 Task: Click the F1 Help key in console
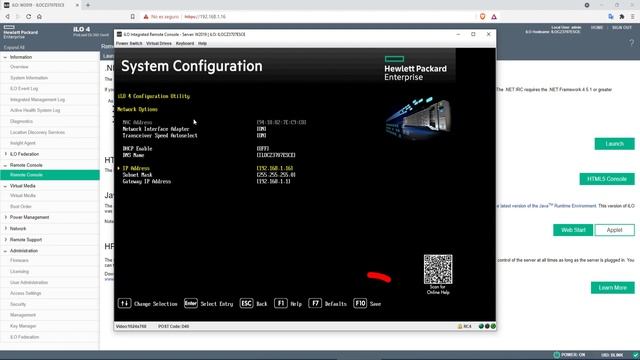[280, 303]
